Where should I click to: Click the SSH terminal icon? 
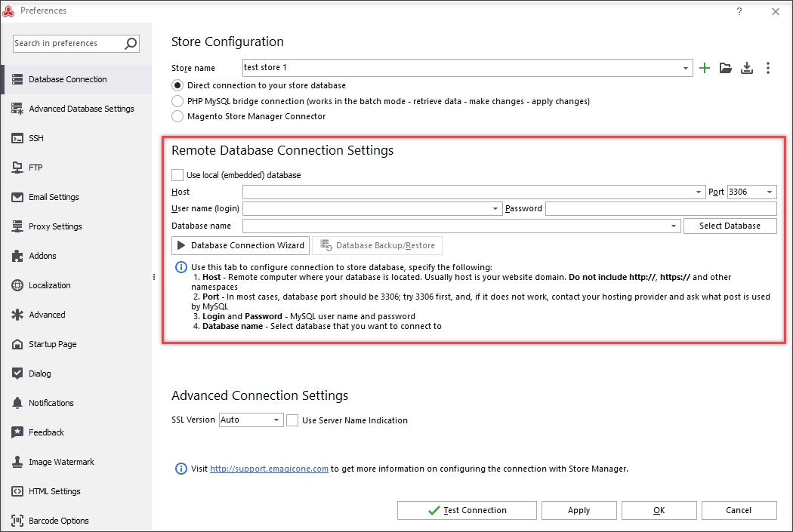pyautogui.click(x=17, y=138)
